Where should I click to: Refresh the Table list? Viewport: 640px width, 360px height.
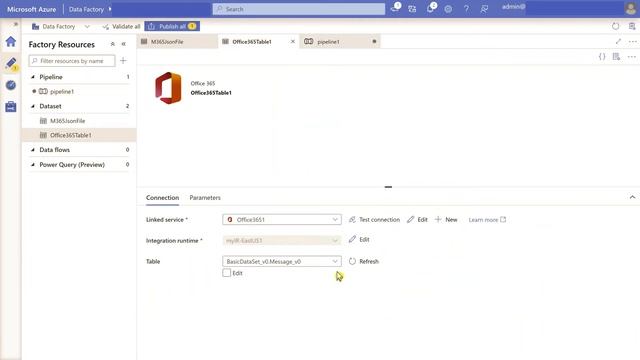[364, 261]
